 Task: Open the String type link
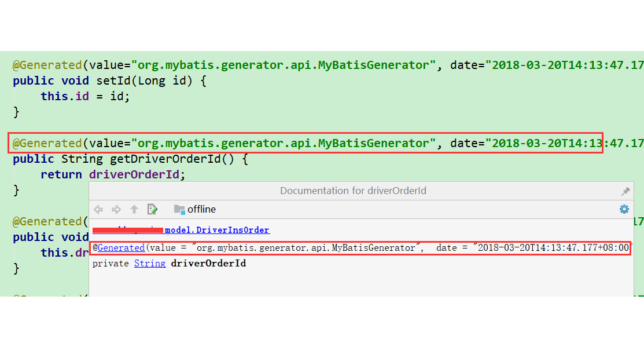pyautogui.click(x=150, y=264)
